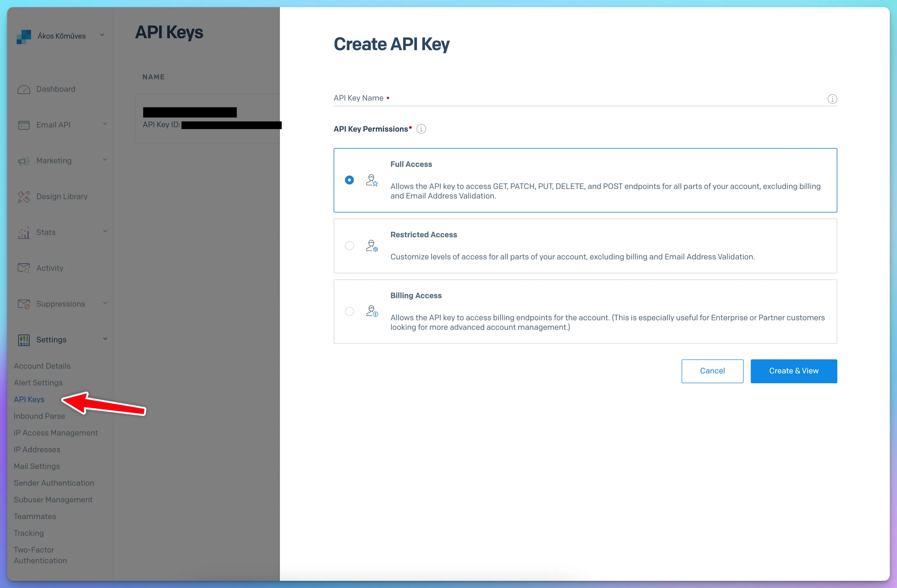Click the API Key Permissions info icon
This screenshot has height=588, width=897.
(421, 129)
